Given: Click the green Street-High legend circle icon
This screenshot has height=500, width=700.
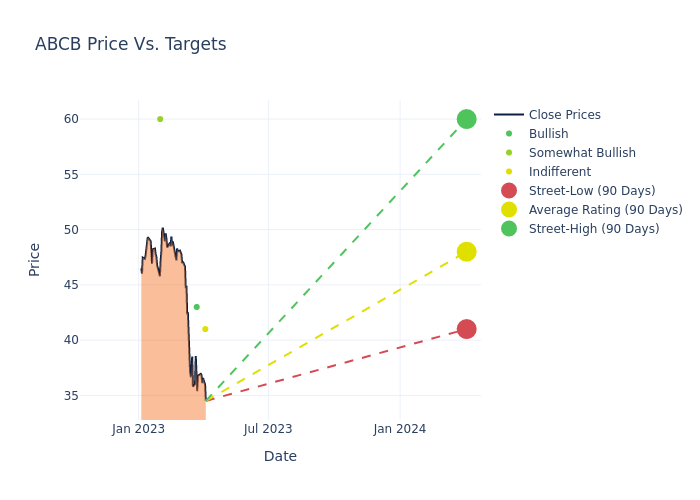Looking at the screenshot, I should [x=509, y=229].
